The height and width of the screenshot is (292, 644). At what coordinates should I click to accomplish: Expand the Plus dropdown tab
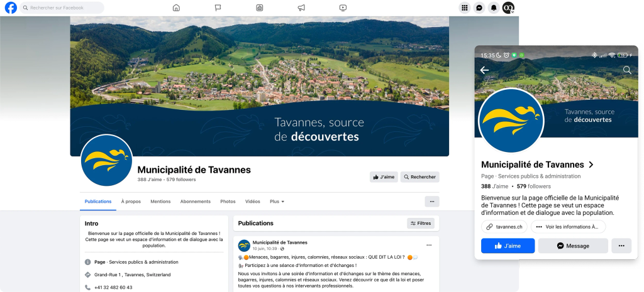point(277,202)
